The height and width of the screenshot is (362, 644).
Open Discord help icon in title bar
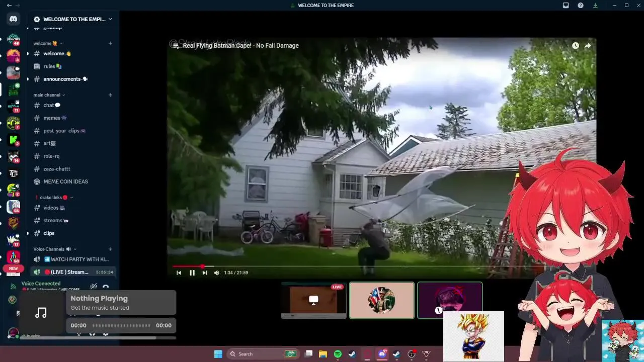[x=581, y=5]
